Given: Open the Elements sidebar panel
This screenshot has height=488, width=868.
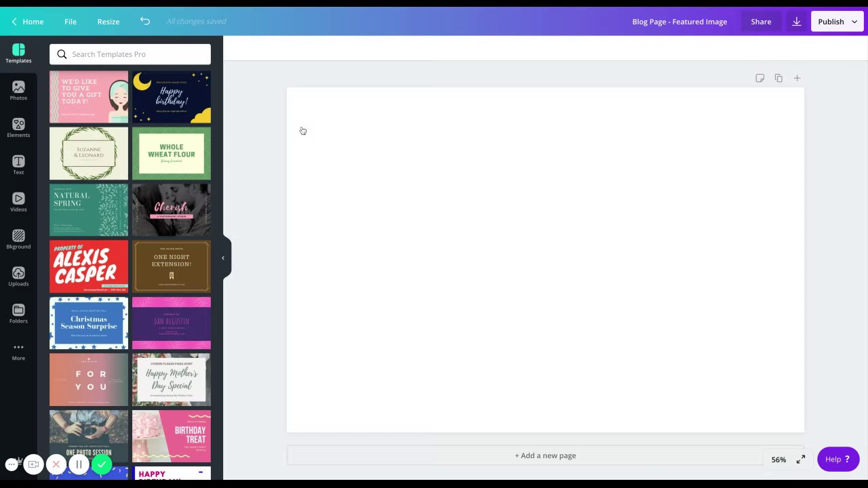Looking at the screenshot, I should click(x=18, y=128).
